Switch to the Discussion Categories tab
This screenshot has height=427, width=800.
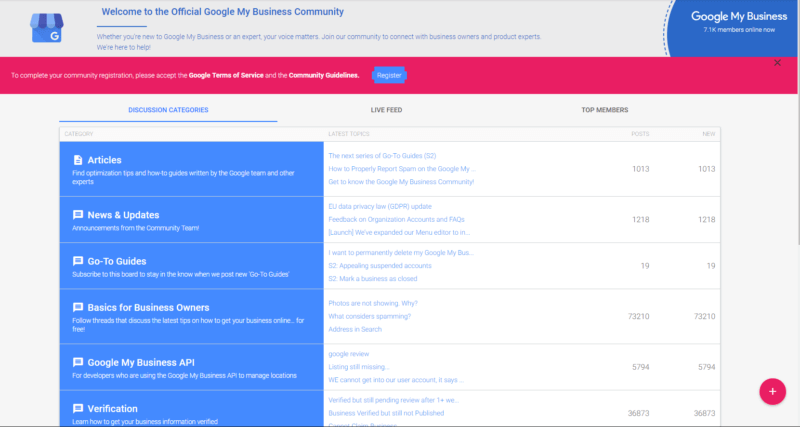(x=168, y=110)
